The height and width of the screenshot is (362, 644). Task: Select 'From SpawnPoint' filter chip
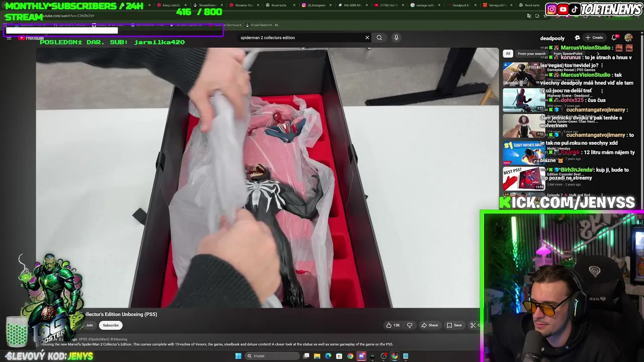568,54
